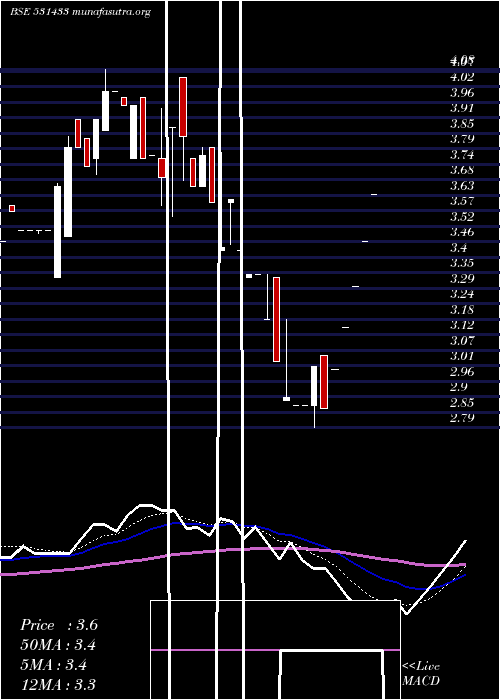500x700 pixels.
Task: Click the 3.12 price axis label
Action: [462, 325]
